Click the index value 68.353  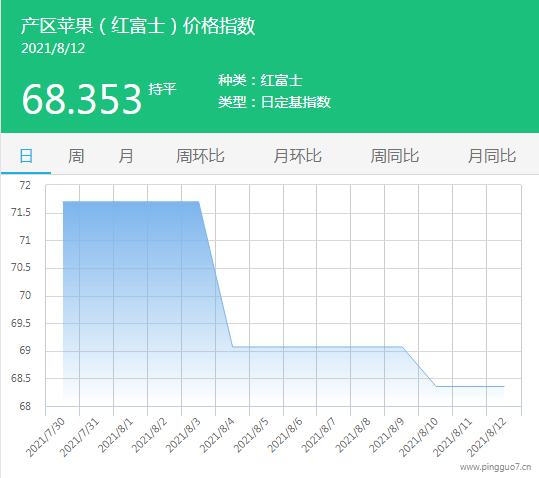pyautogui.click(x=82, y=99)
